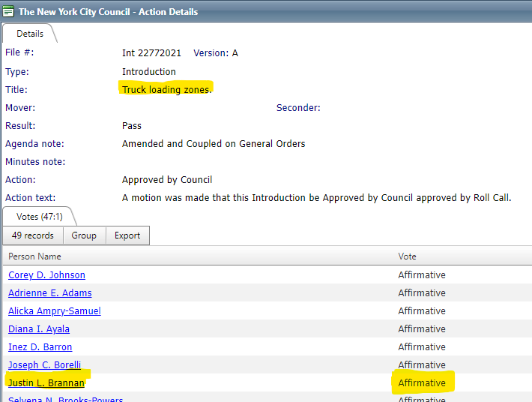Switch to the Details tab
Screen dimensions: 532x402
(x=30, y=34)
